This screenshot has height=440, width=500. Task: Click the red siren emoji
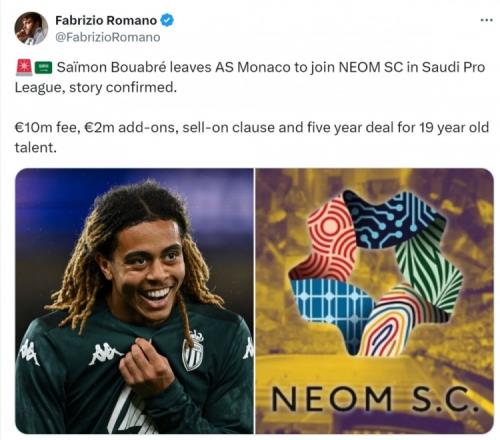23,68
